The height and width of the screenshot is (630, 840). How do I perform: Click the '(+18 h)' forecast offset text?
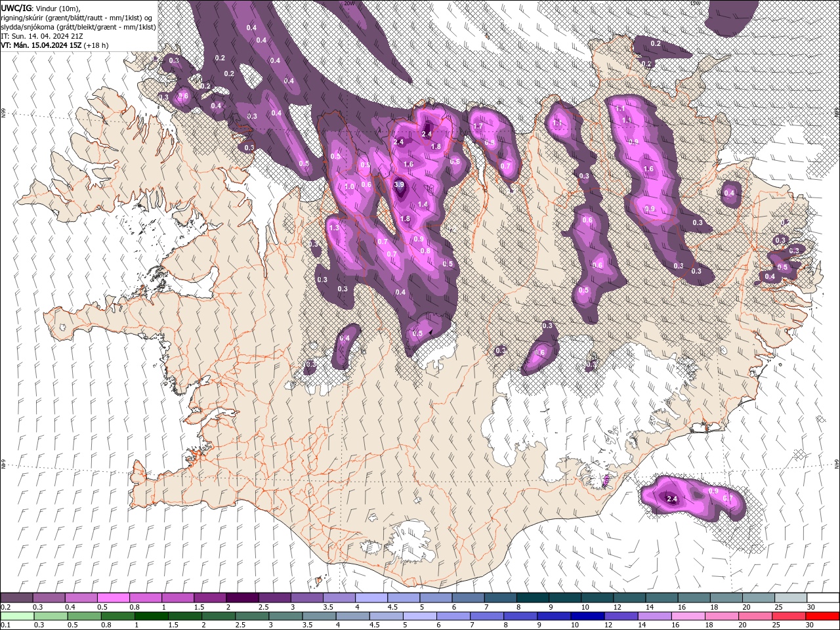point(96,45)
